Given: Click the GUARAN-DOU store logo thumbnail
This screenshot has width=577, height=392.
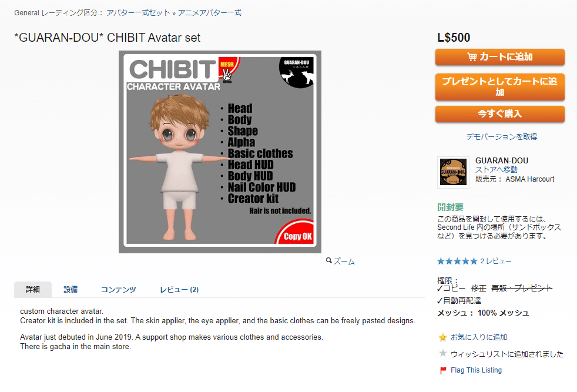Looking at the screenshot, I should (x=453, y=172).
